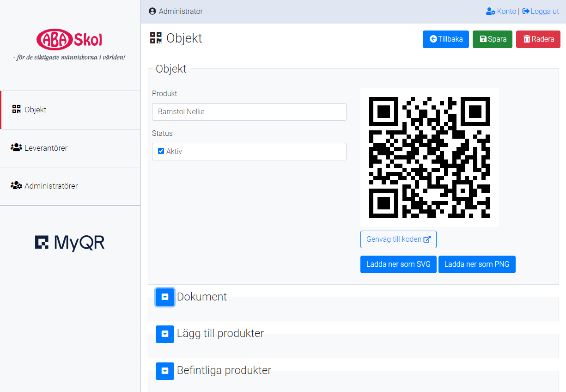
Task: Click the Status label
Action: [x=162, y=133]
